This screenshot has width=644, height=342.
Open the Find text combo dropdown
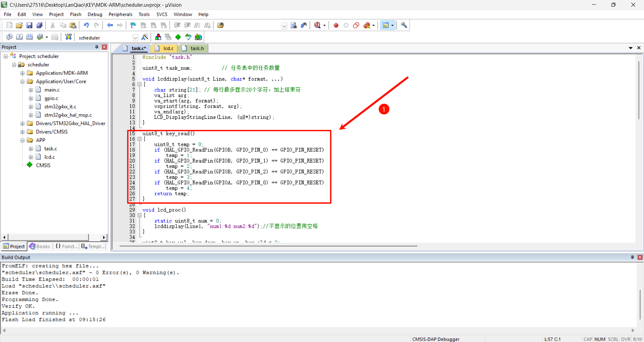[284, 26]
